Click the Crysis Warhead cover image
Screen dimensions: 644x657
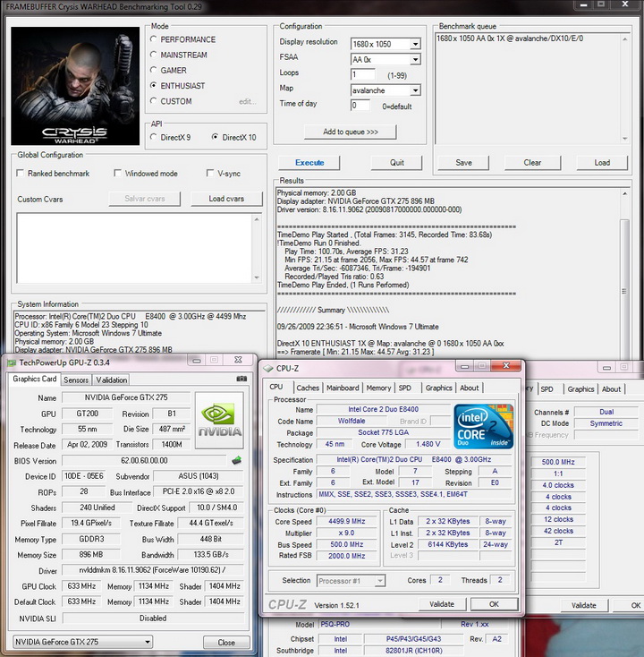(x=75, y=86)
